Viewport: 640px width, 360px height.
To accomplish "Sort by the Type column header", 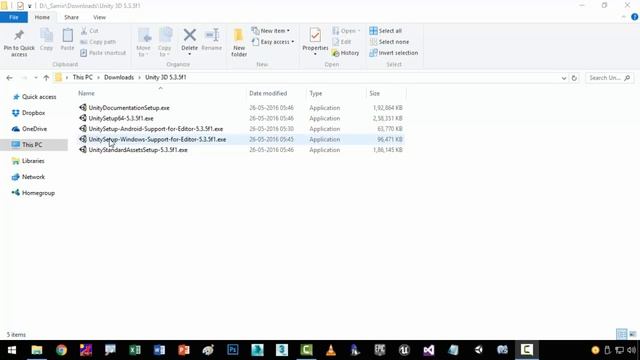I will pos(316,93).
